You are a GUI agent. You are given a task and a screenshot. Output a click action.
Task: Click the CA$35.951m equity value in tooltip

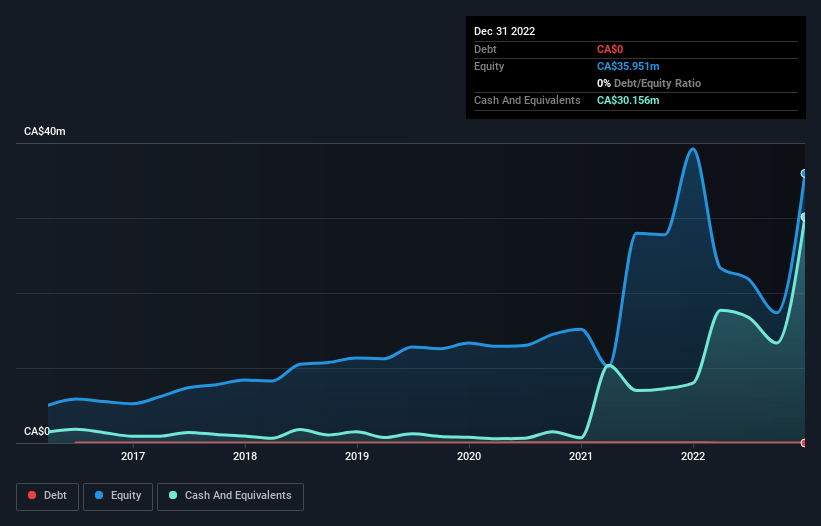[628, 66]
